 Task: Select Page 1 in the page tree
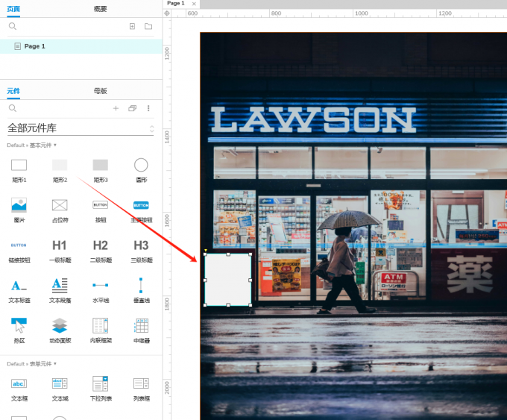(81, 46)
